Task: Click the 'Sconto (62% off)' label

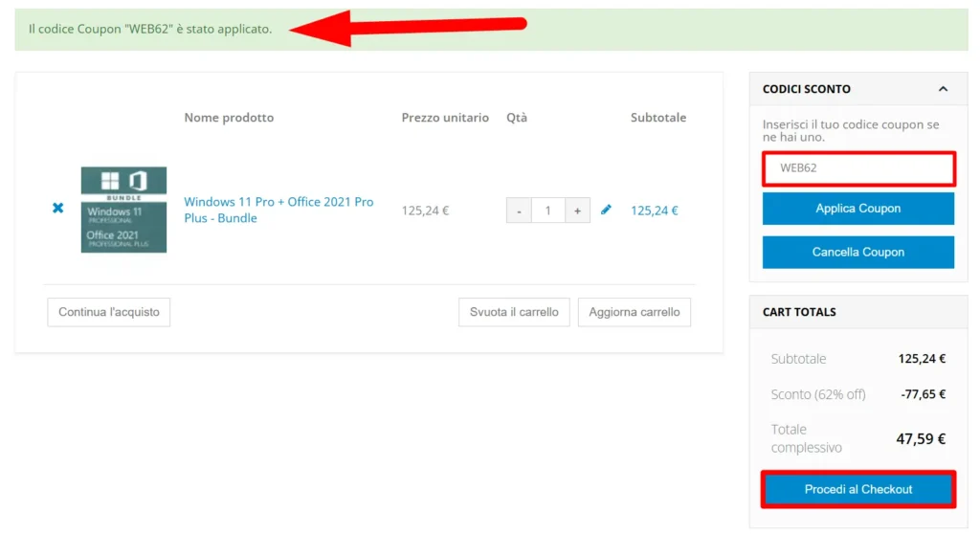Action: click(818, 394)
